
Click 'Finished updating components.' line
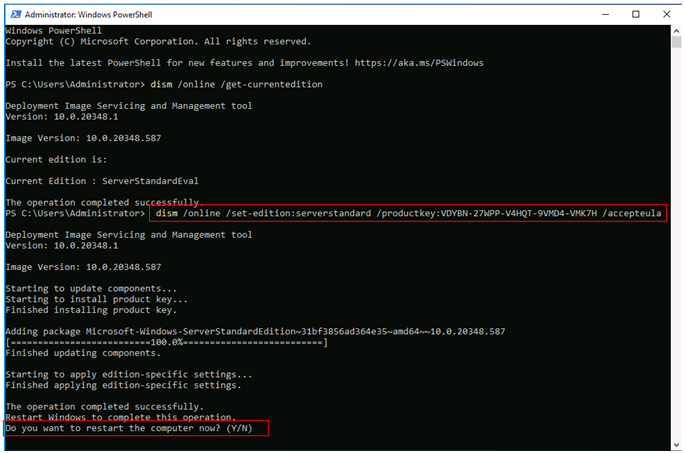pos(83,353)
